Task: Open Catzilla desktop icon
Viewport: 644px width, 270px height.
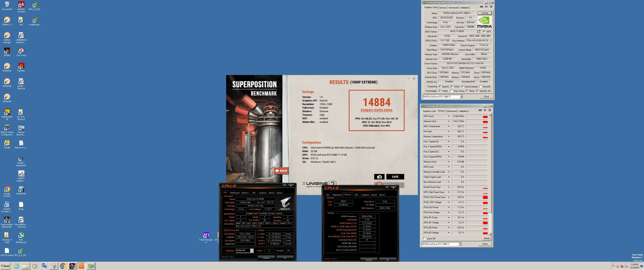Action: (x=7, y=144)
